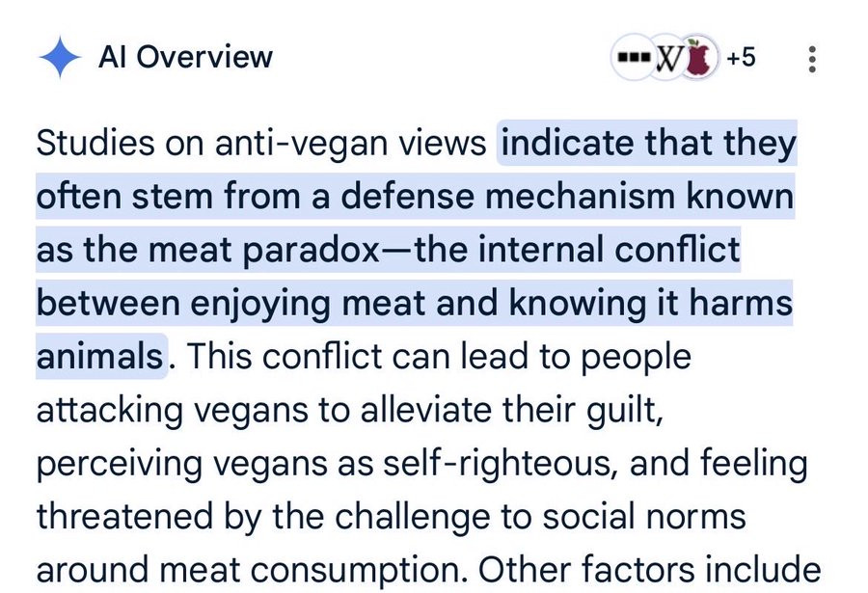This screenshot has height=593, width=868.
Task: Show the +5 additional sources
Action: coord(741,59)
